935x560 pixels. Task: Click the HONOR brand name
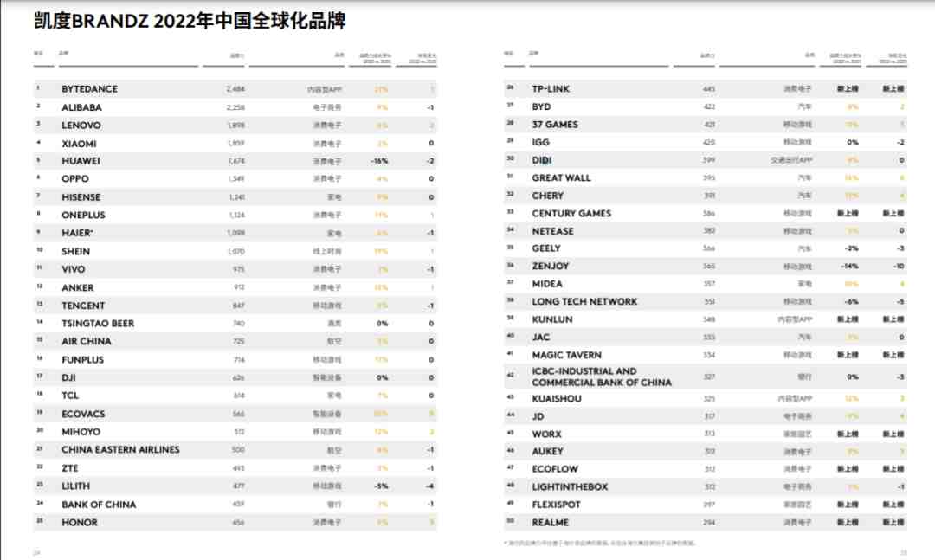[x=80, y=523]
